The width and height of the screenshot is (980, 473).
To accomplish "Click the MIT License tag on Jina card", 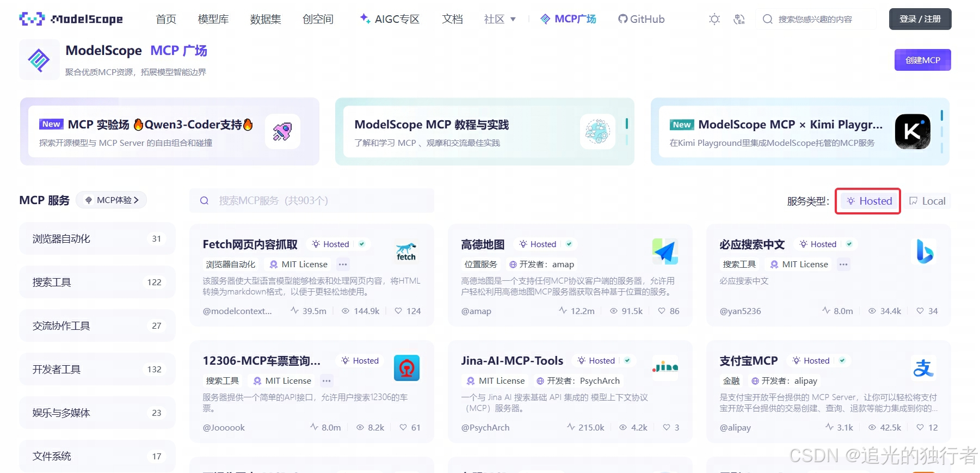I will pos(496,381).
